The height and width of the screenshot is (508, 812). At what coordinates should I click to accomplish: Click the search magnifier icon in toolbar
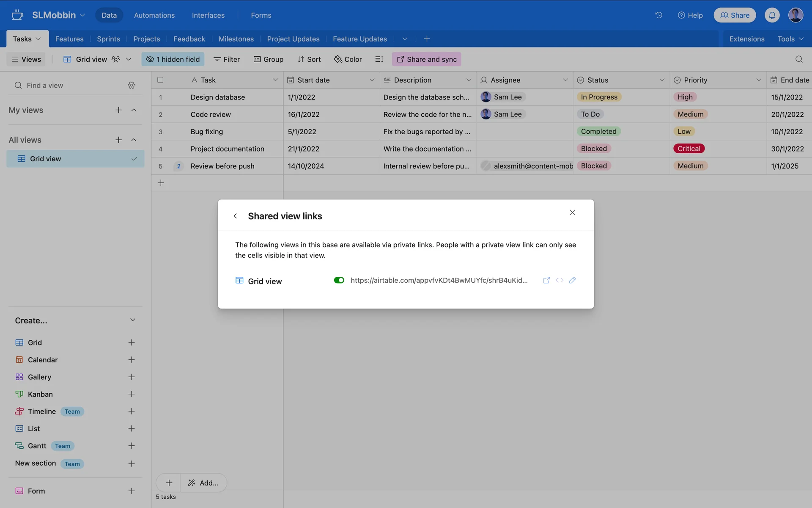coord(798,59)
